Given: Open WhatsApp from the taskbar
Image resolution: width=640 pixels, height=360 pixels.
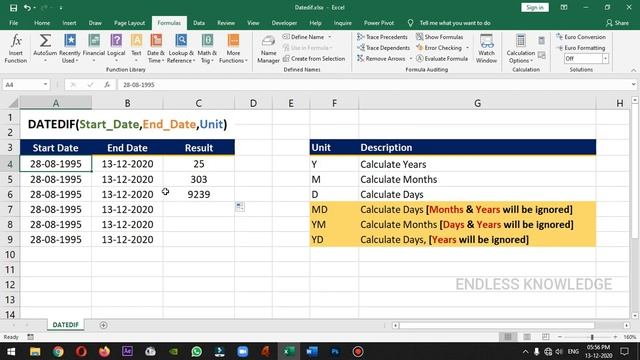Looking at the screenshot, I should click(x=196, y=351).
